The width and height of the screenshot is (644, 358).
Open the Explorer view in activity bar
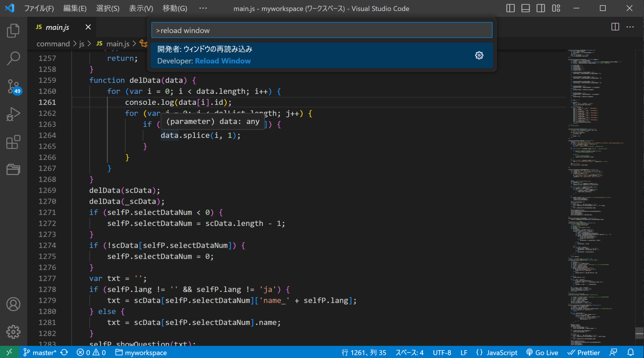coord(13,31)
